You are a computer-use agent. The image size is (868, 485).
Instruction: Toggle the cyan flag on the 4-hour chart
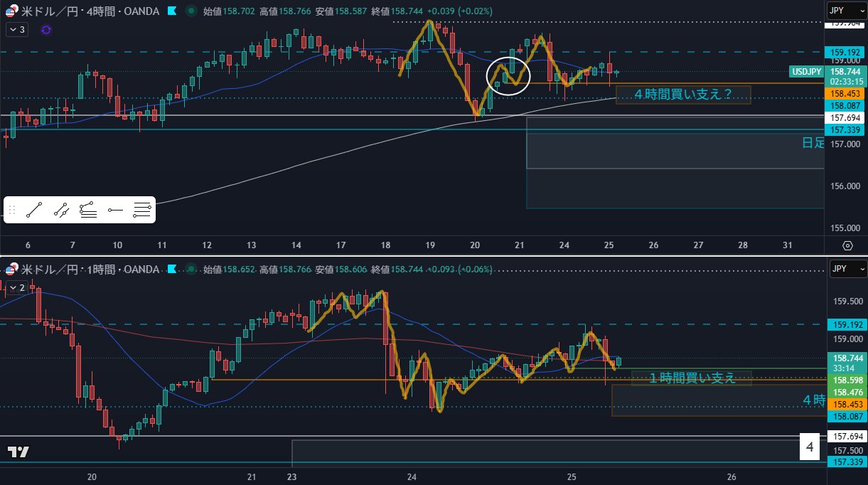click(x=173, y=11)
